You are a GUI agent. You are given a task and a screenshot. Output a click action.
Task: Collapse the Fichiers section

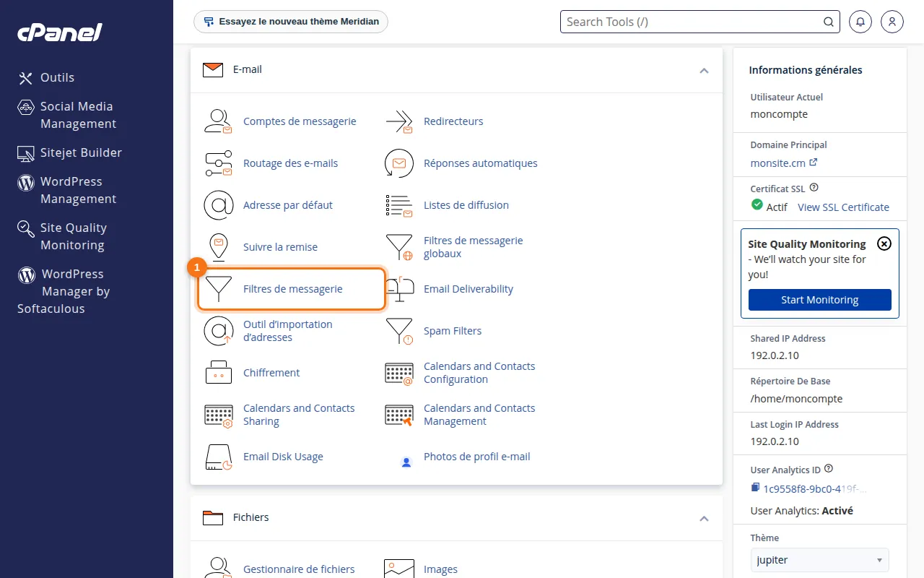(x=704, y=518)
